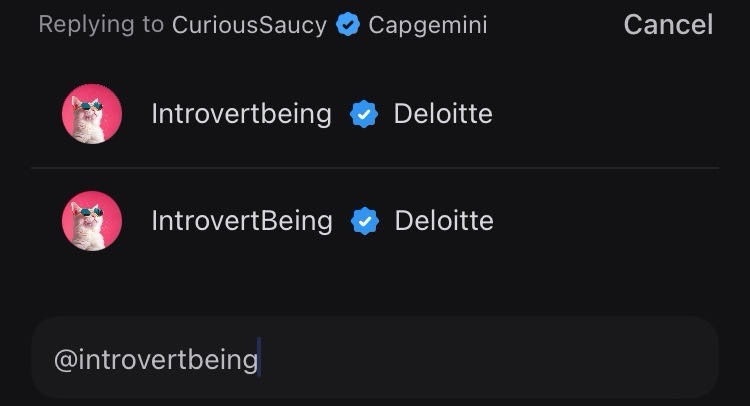750x406 pixels.
Task: Click verified badge next to IntrovertBeing (capital B)
Action: click(365, 221)
